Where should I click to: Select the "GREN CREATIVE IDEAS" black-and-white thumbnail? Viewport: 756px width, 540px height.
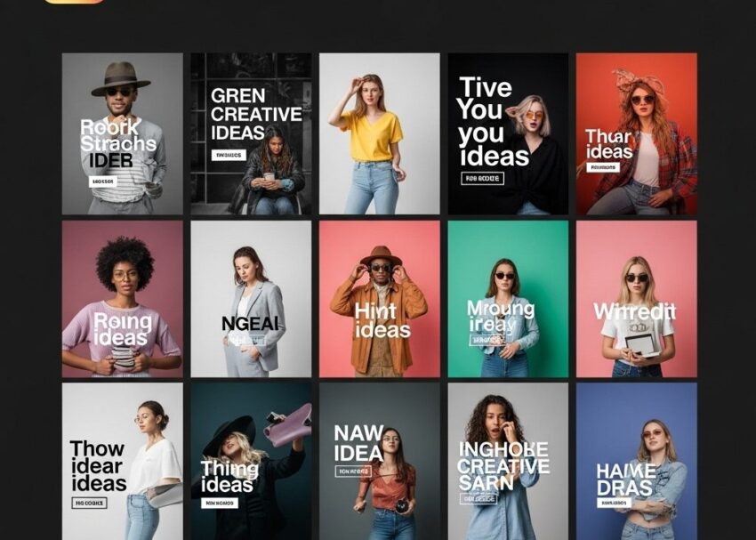pyautogui.click(x=251, y=133)
